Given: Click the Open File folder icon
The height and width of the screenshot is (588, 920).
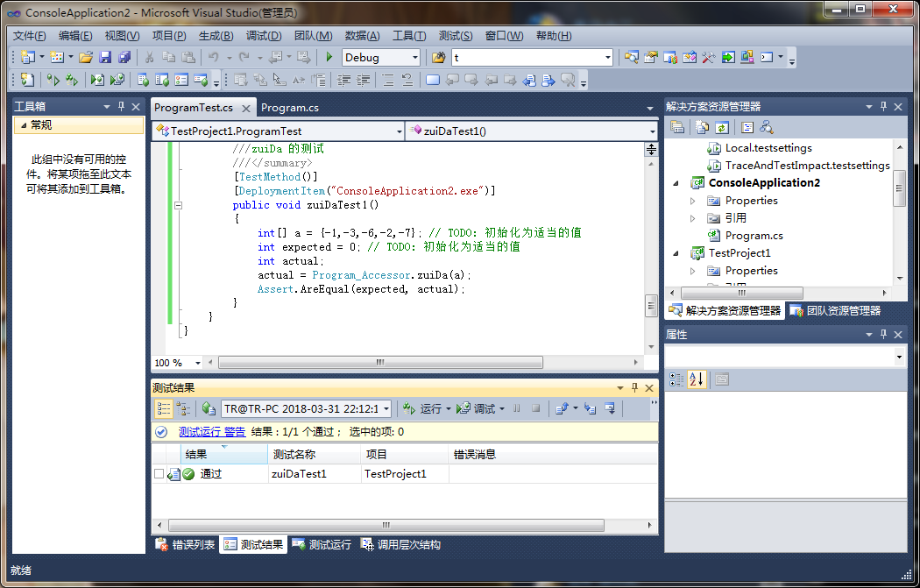Looking at the screenshot, I should pos(86,58).
